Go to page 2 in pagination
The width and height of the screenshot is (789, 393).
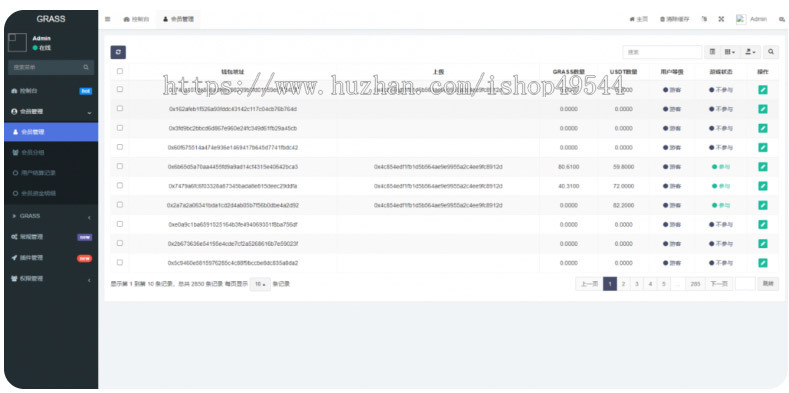tap(623, 284)
